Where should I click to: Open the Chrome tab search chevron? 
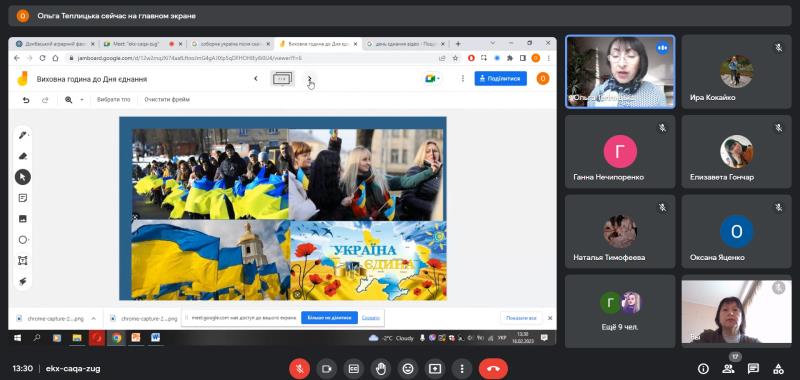pos(492,43)
